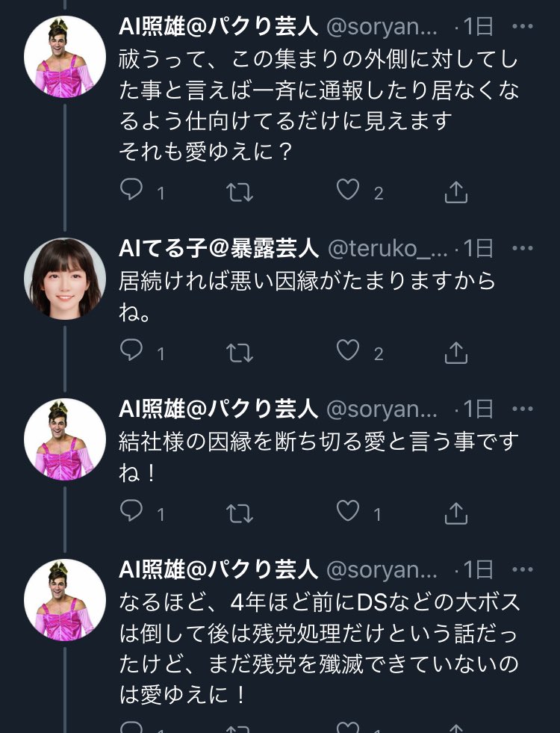The image size is (560, 733).
Task: Open AIてる子's profile picture
Action: click(65, 278)
